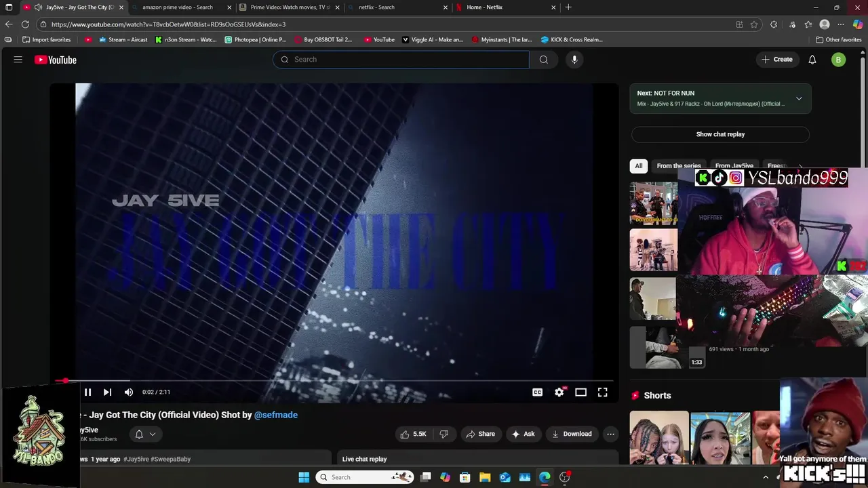Toggle closed captions on the player
The height and width of the screenshot is (488, 868).
[x=537, y=392]
